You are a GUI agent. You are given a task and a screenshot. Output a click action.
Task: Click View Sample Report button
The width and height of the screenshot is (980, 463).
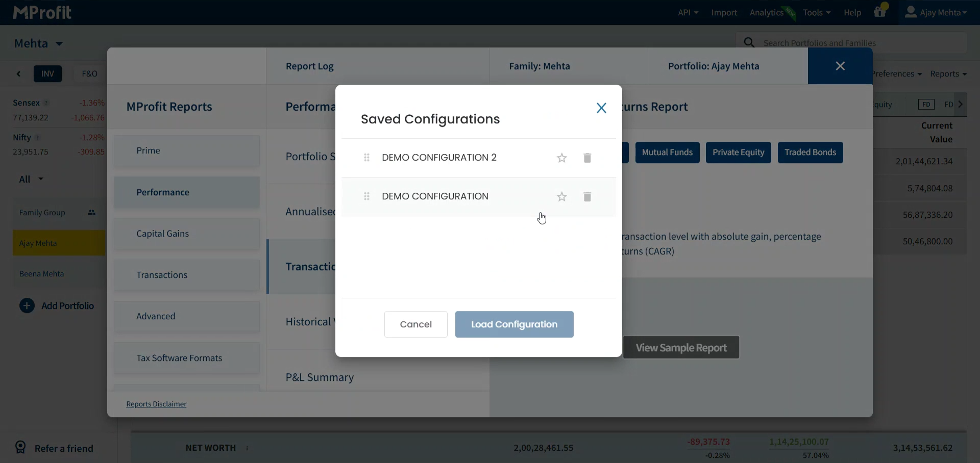(681, 348)
